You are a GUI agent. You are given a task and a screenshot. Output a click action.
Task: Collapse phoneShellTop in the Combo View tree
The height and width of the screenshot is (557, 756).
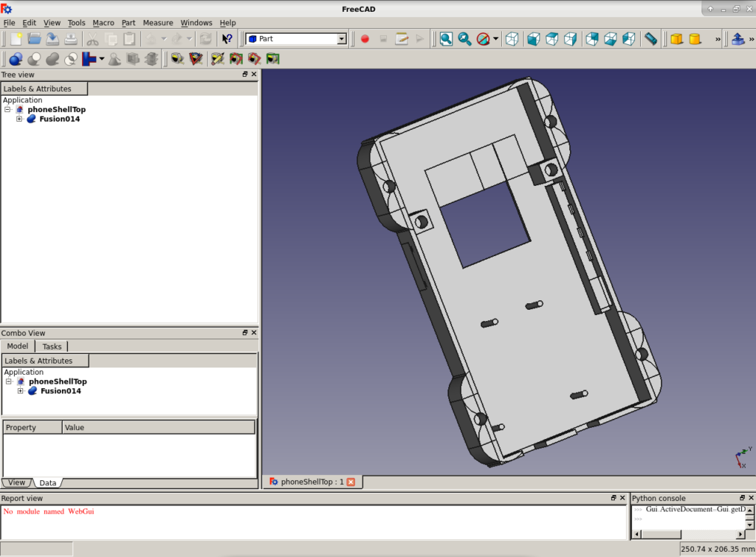(9, 381)
